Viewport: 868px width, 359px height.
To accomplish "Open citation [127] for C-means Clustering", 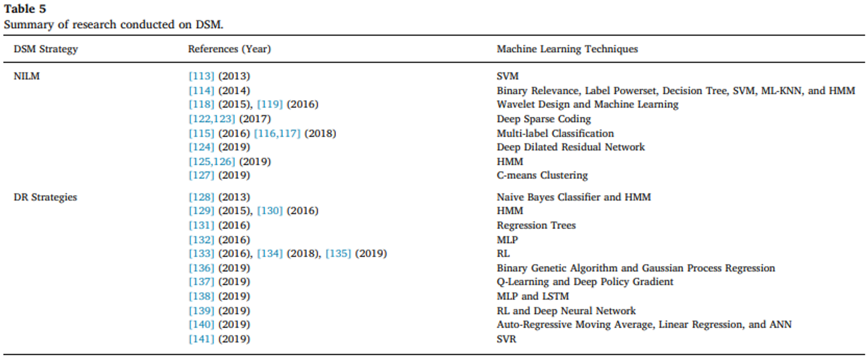I will point(201,175).
